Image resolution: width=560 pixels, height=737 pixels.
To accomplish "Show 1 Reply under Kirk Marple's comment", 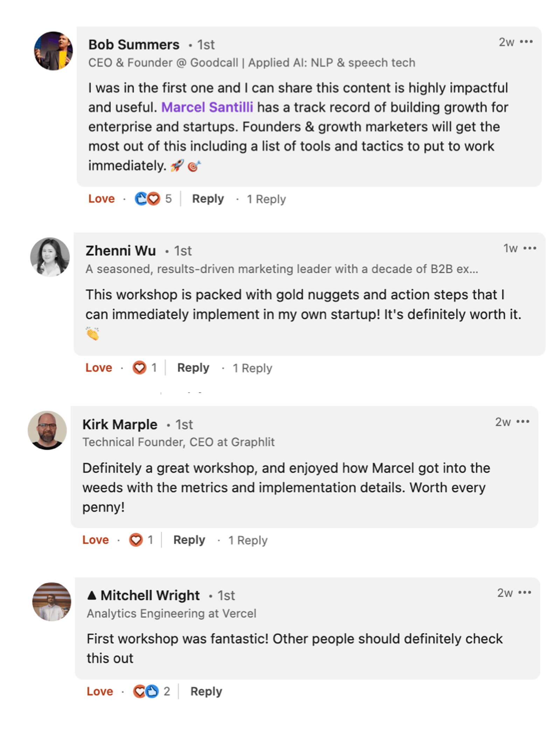I will coord(248,540).
